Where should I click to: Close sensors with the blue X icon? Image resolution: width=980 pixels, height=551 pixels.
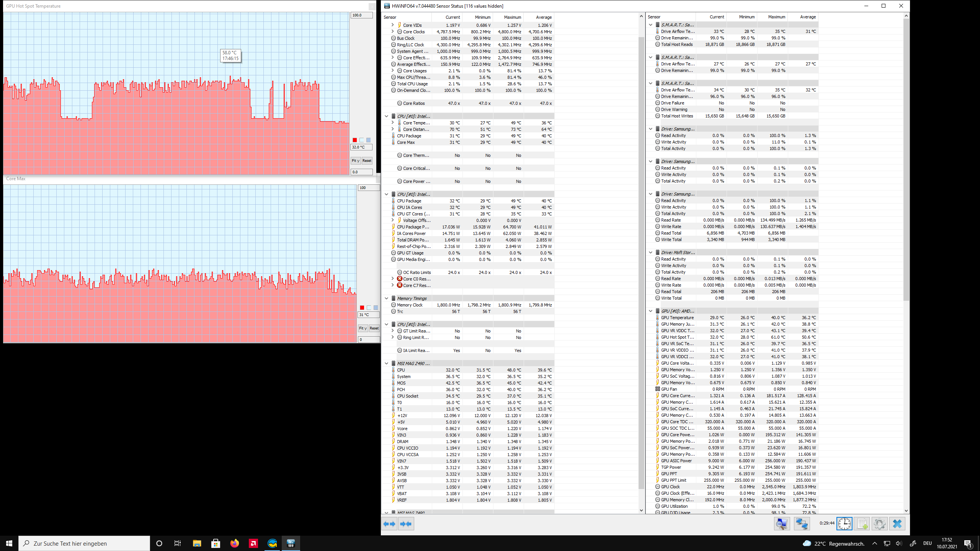(897, 523)
